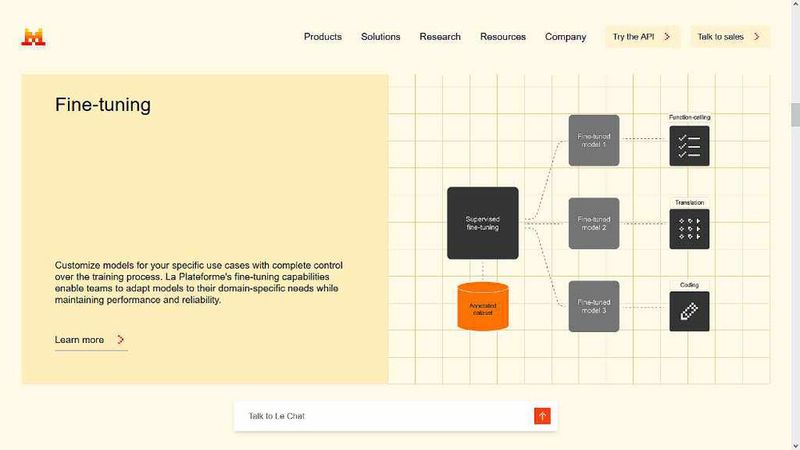Screen dimensions: 800x450
Task: Click the Talk to sales button
Action: (x=730, y=37)
